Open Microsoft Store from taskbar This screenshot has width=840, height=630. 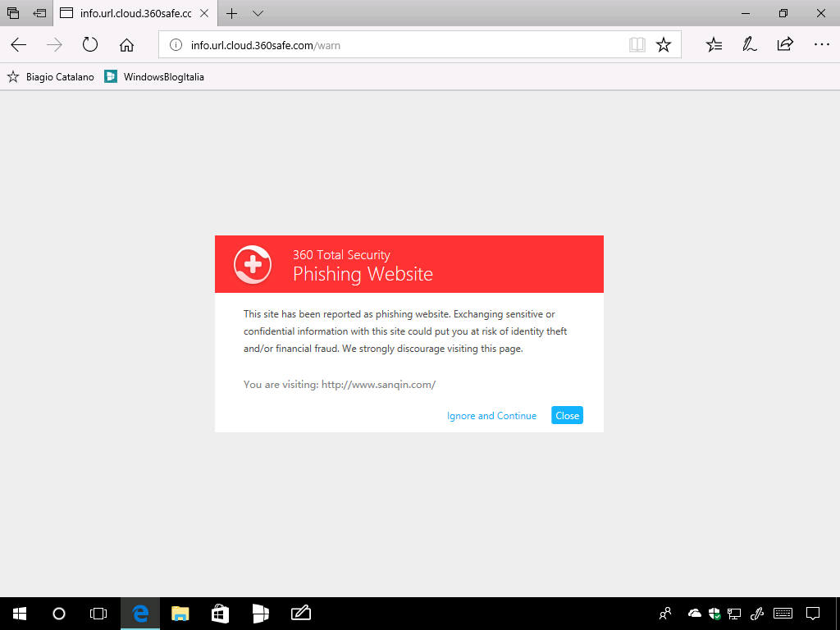pyautogui.click(x=220, y=614)
